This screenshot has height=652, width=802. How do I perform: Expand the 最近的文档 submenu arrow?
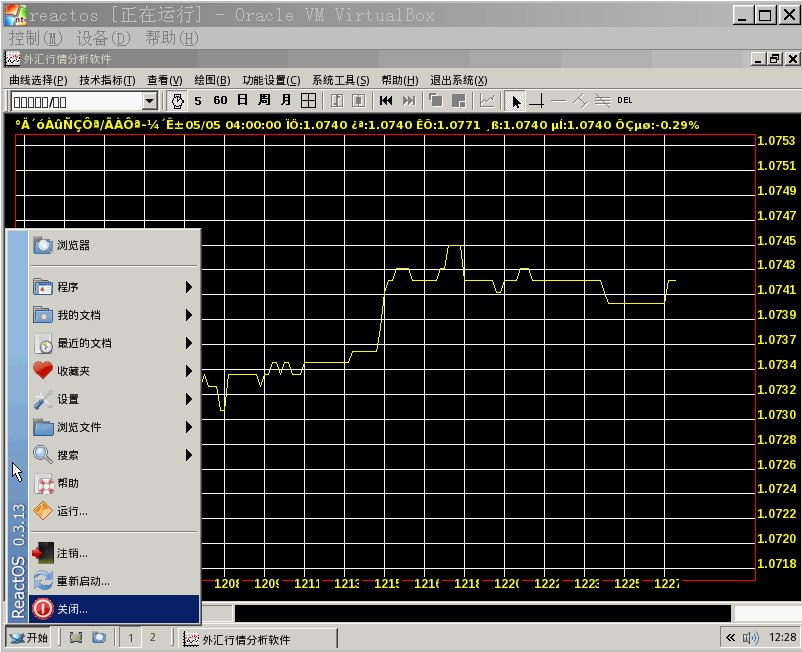(189, 343)
